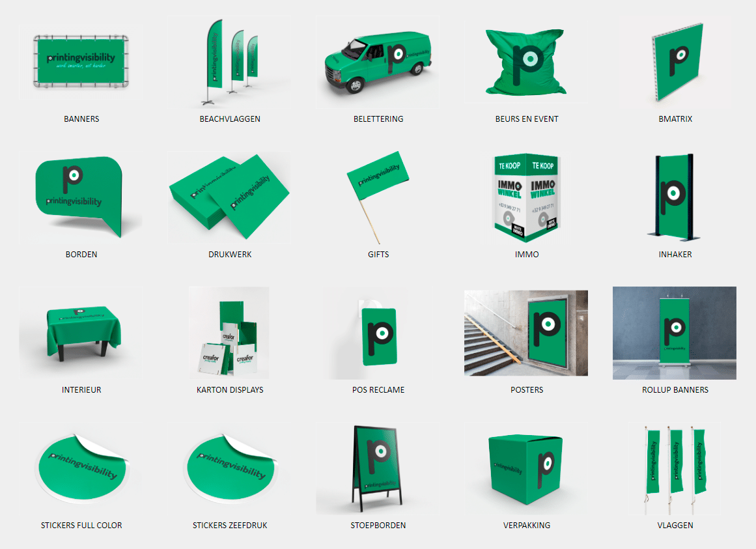
Task: Open the GIFTS category label
Action: click(x=378, y=254)
